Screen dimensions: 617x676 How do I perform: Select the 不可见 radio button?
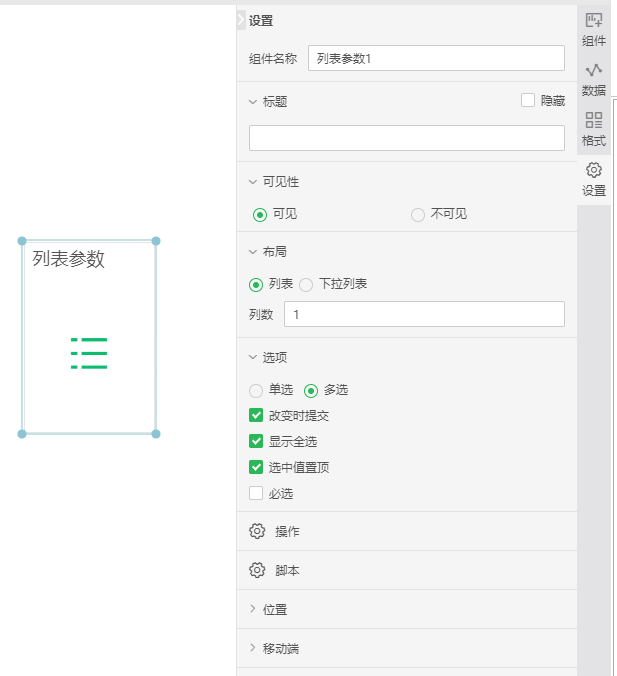(x=418, y=214)
